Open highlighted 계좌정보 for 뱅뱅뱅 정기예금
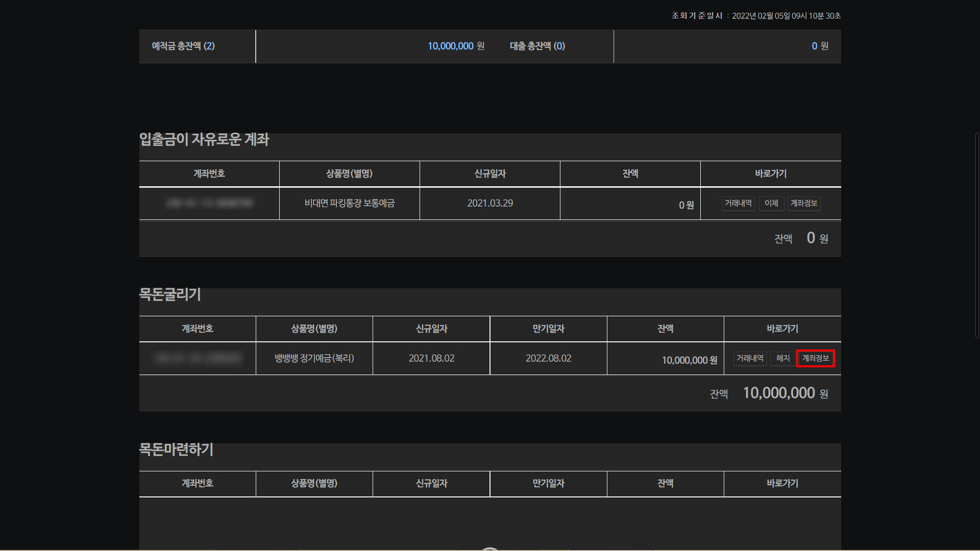This screenshot has height=551, width=980. [x=815, y=359]
